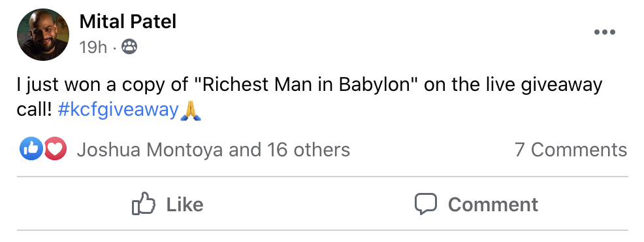Show the "and 16 others" reactions list
This screenshot has width=644, height=242.
[x=289, y=150]
